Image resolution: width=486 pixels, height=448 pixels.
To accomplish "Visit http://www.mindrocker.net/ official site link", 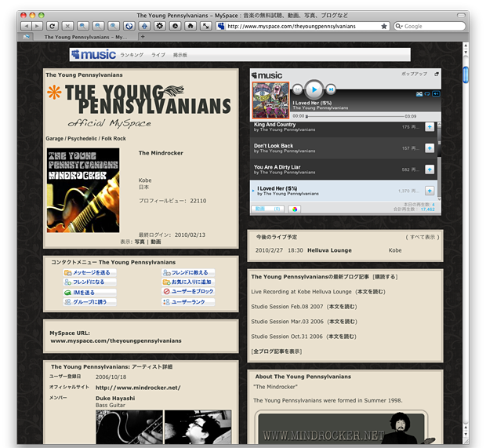I will pyautogui.click(x=138, y=388).
